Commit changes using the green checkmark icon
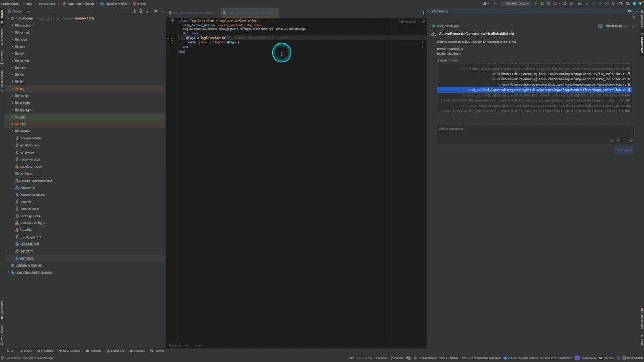This screenshot has height=362, width=644. pos(593,4)
